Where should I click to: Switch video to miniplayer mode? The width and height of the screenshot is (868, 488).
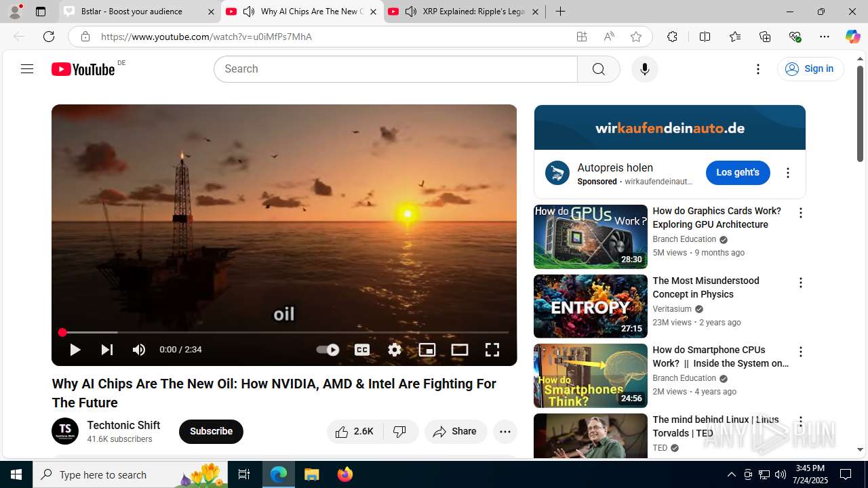tap(427, 350)
